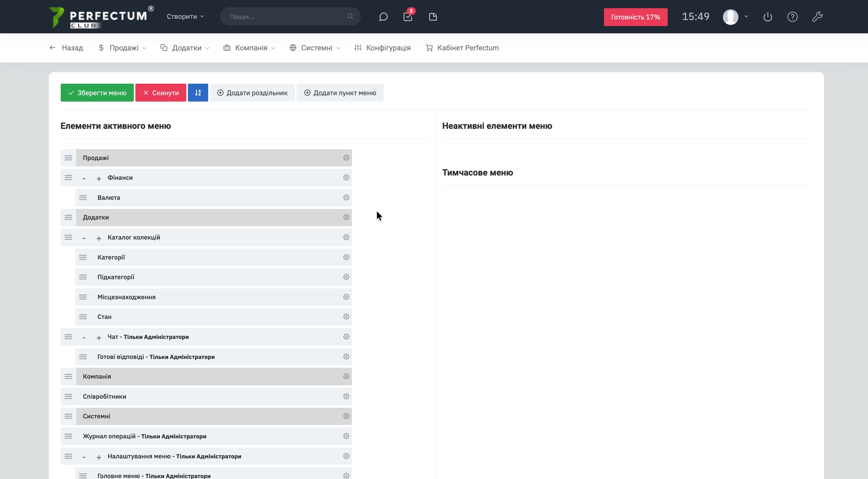Open the notes document icon
This screenshot has height=479, width=868.
pos(433,17)
